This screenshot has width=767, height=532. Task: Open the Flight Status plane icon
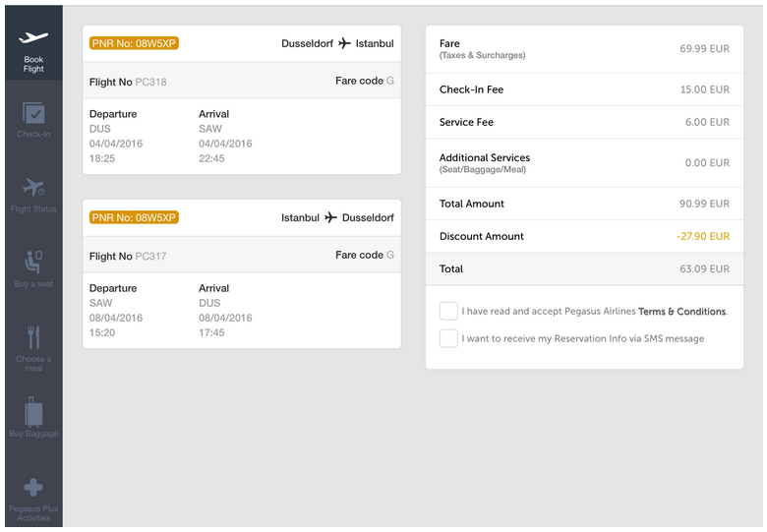point(33,187)
